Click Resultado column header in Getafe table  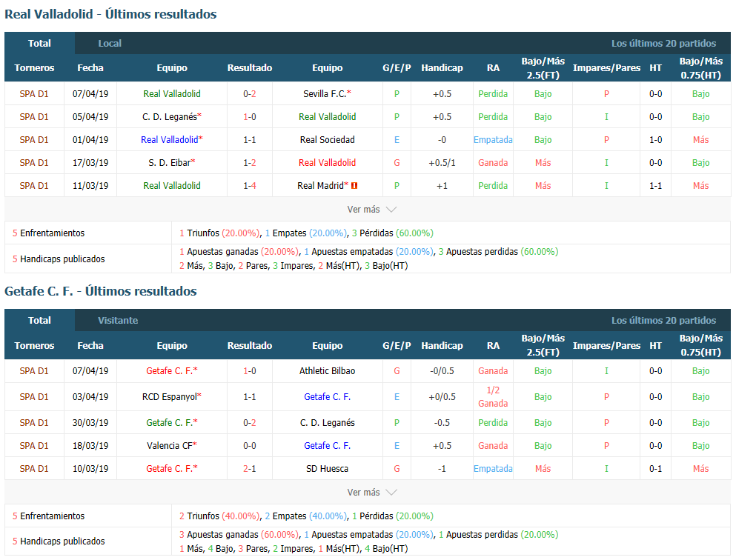(250, 346)
